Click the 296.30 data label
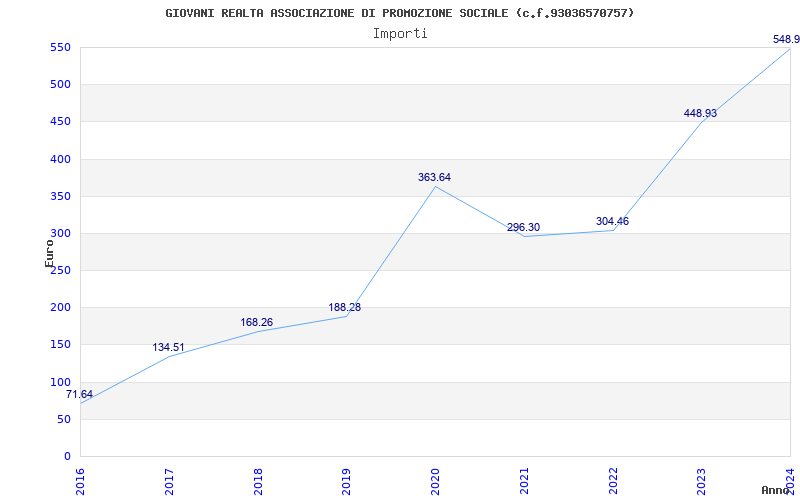This screenshot has height=500, width=800. pyautogui.click(x=523, y=228)
